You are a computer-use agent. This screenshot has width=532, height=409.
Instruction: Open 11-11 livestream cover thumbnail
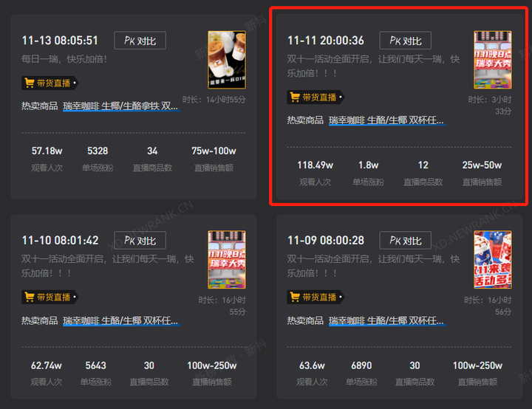[493, 60]
